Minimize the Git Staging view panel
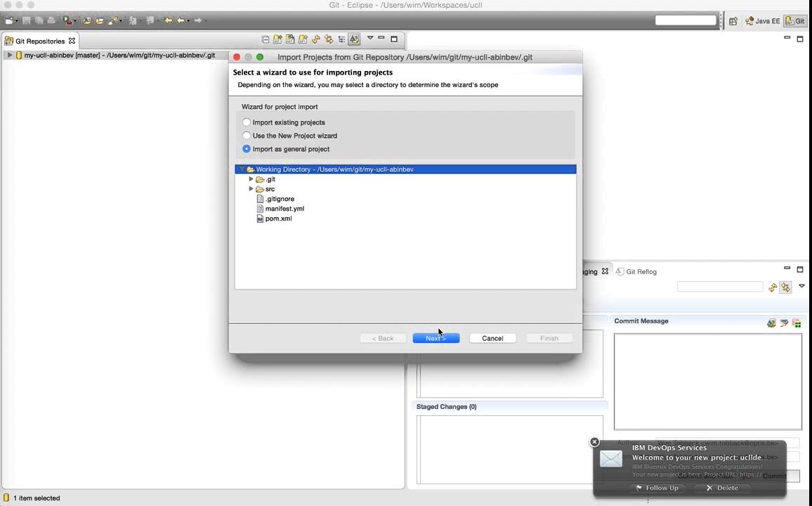Screen dimensions: 812x506 787,268
